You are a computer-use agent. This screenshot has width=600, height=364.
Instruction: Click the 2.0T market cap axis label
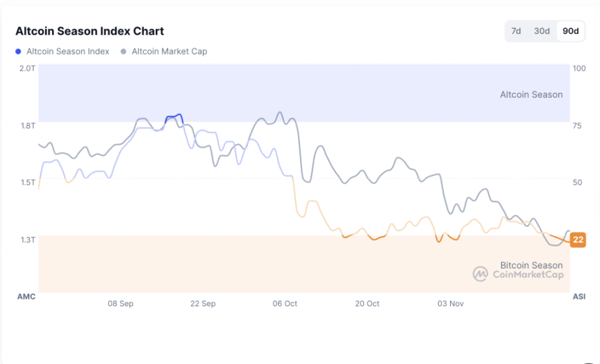coord(27,68)
